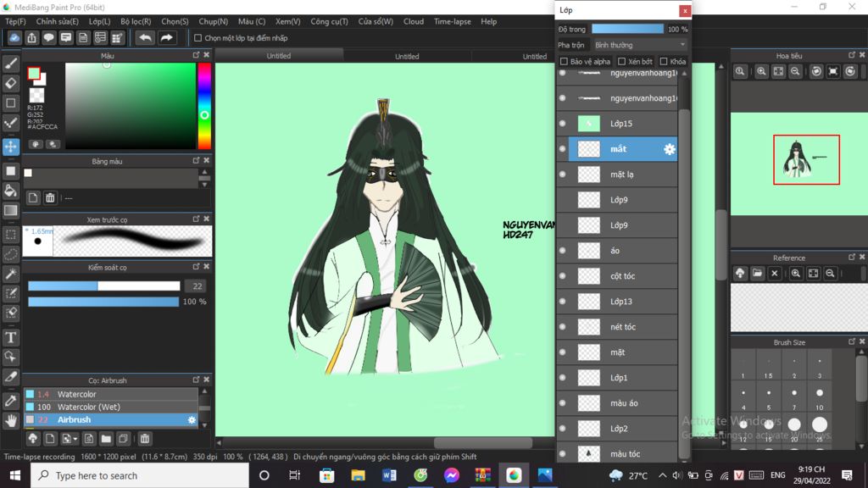Image resolution: width=868 pixels, height=488 pixels.
Task: Show hidden system tray icons chevron
Action: 662,475
